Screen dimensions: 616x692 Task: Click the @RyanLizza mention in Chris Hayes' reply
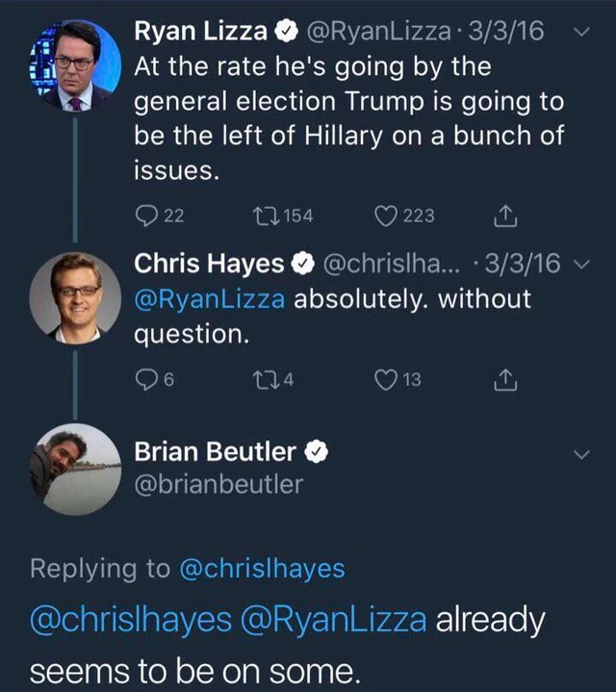coord(209,299)
